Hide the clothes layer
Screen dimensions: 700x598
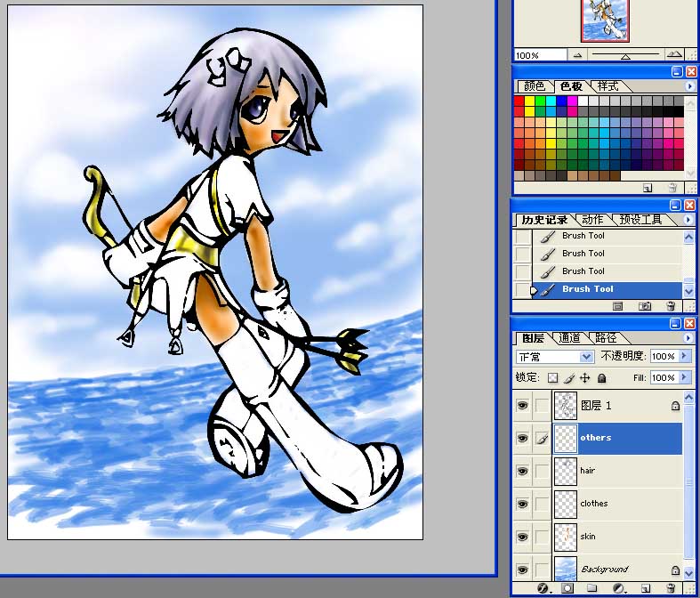(x=522, y=505)
